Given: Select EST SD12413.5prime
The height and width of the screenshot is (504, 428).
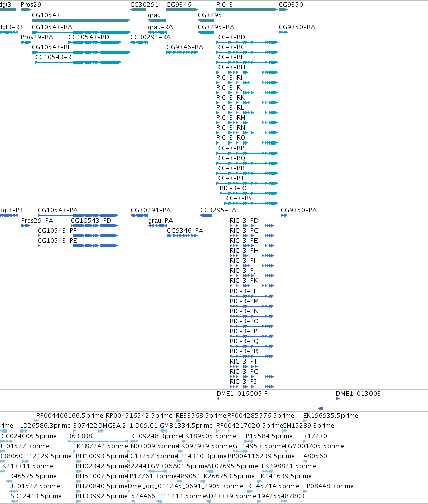Looking at the screenshot, I should [36, 496].
